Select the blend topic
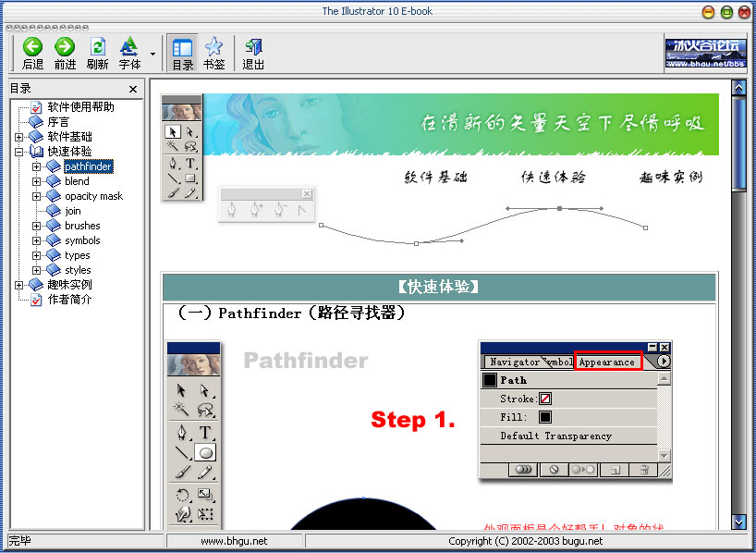 point(77,181)
